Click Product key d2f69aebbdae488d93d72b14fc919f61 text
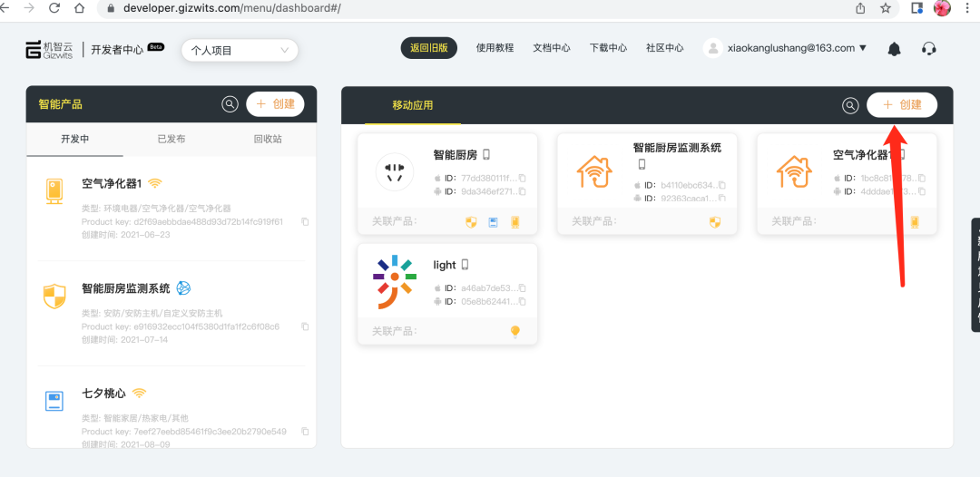This screenshot has height=477, width=980. (x=181, y=221)
